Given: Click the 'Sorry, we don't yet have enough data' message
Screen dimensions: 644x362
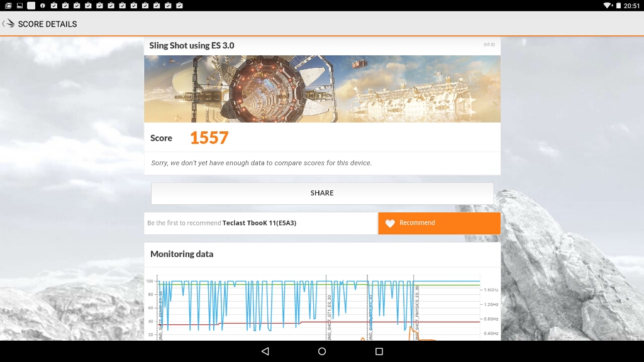Looking at the screenshot, I should coord(261,163).
